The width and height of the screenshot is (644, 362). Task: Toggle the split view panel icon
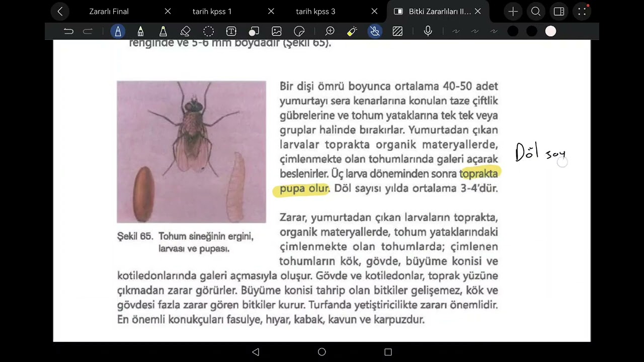(x=559, y=12)
